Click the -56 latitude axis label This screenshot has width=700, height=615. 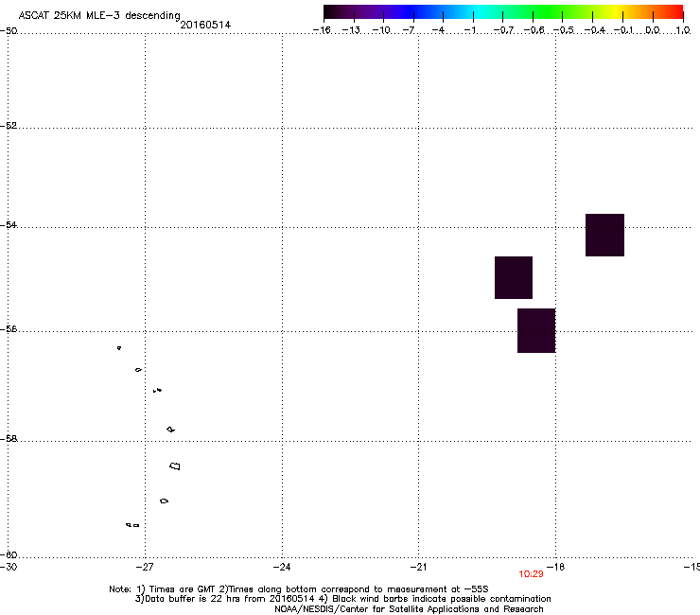pos(9,328)
